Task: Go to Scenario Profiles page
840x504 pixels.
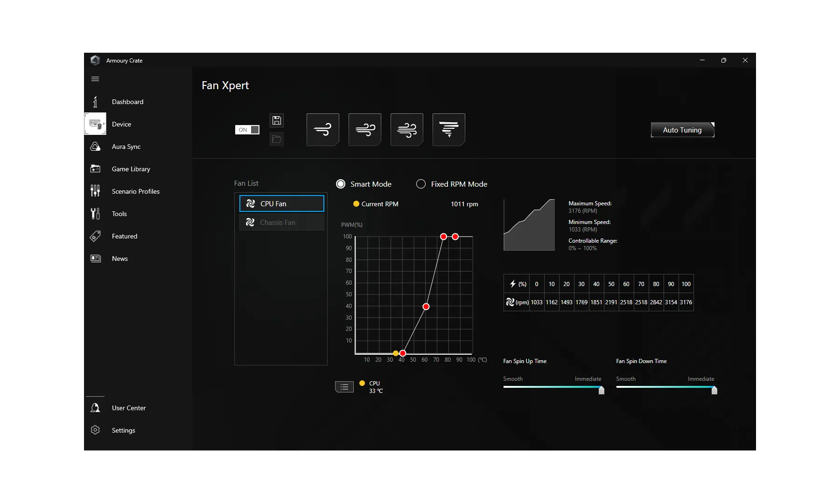Action: click(135, 191)
